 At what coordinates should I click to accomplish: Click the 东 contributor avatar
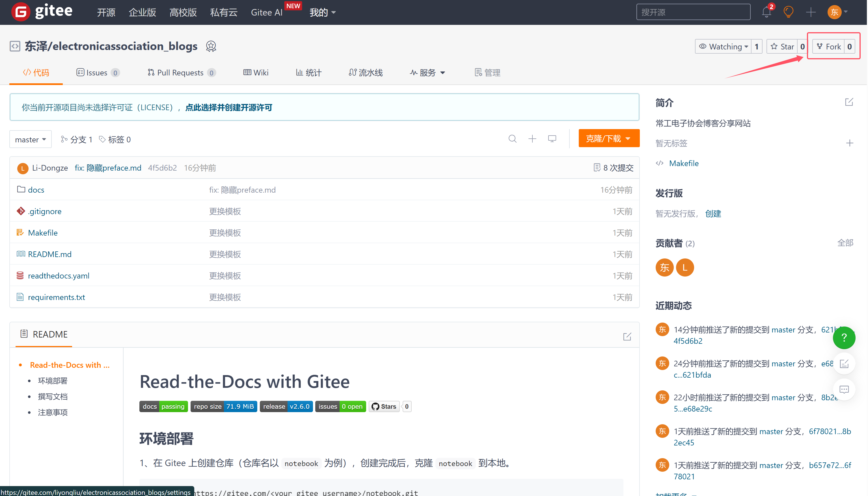click(664, 267)
